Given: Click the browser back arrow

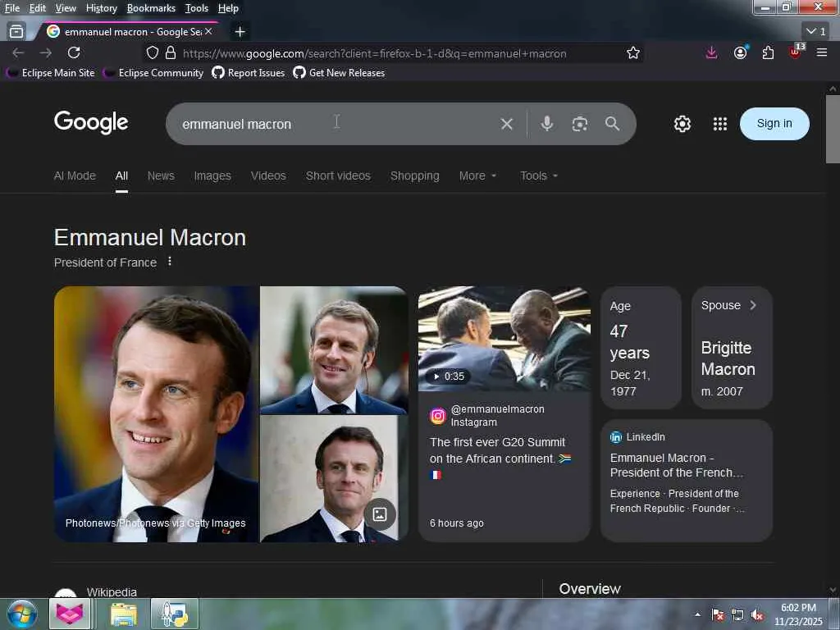Looking at the screenshot, I should (18, 52).
